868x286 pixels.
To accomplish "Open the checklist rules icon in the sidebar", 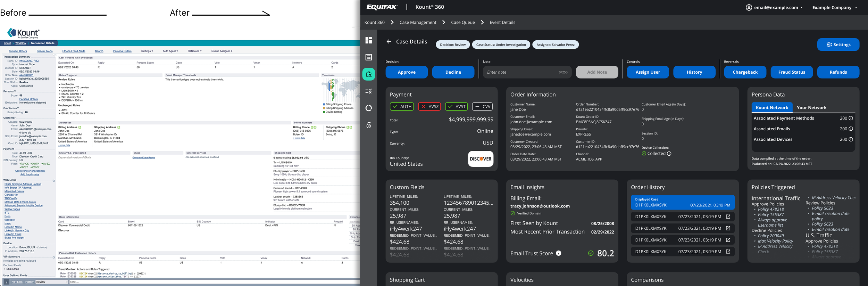I will pos(369,91).
